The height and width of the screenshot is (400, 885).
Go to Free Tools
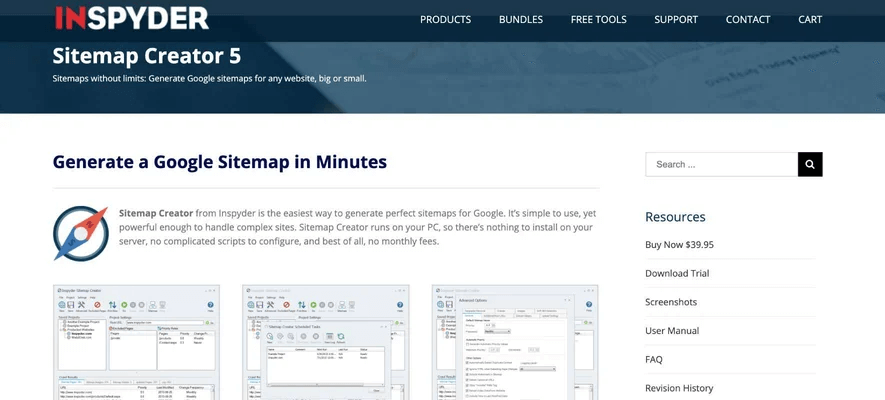[x=599, y=20]
